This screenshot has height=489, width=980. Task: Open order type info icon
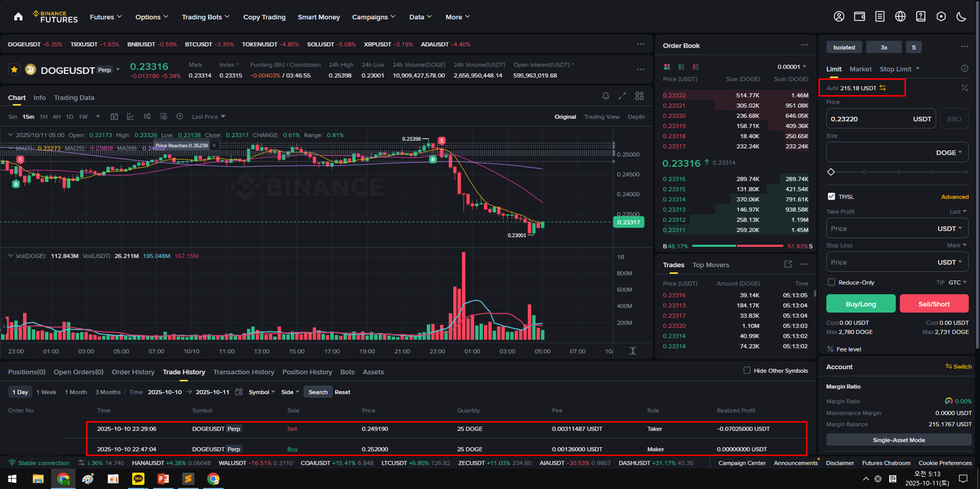[965, 69]
